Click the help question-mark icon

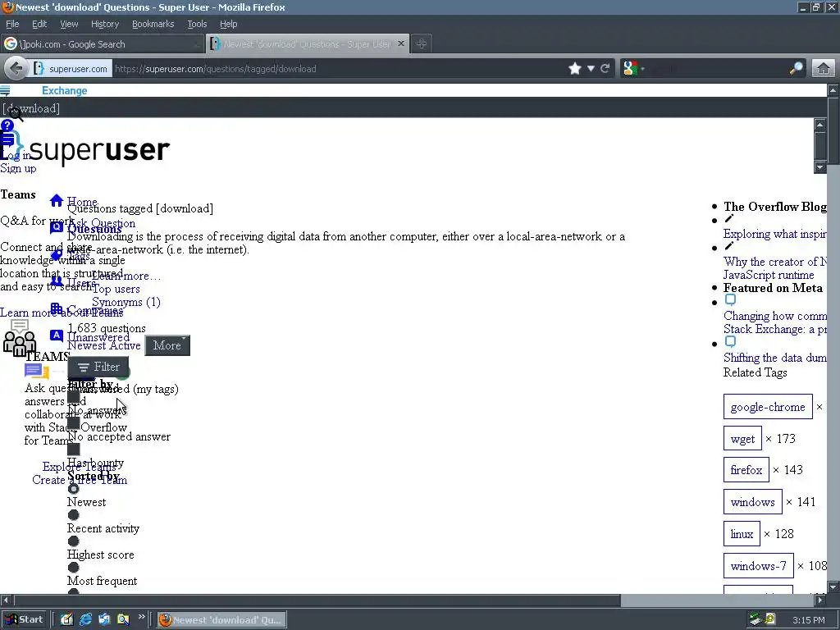tap(7, 126)
